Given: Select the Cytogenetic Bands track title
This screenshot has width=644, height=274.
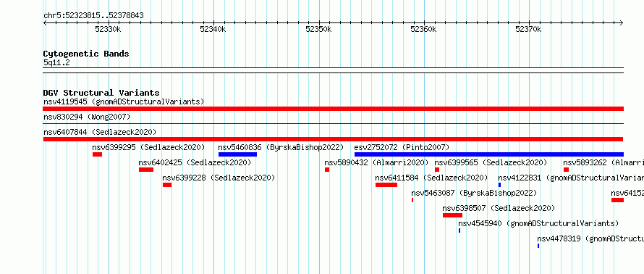Looking at the screenshot, I should (x=86, y=54).
